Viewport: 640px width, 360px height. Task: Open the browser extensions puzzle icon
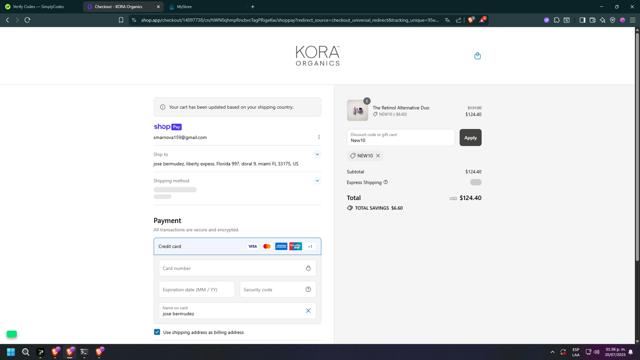[556, 20]
